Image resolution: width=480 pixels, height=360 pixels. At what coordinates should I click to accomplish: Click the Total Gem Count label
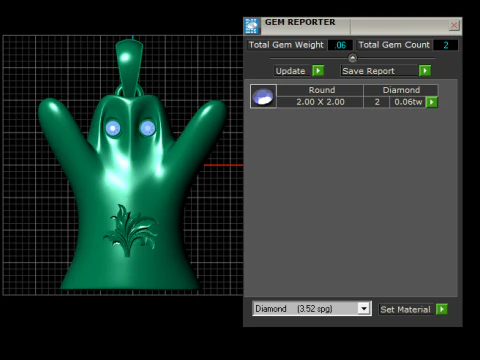(x=394, y=45)
